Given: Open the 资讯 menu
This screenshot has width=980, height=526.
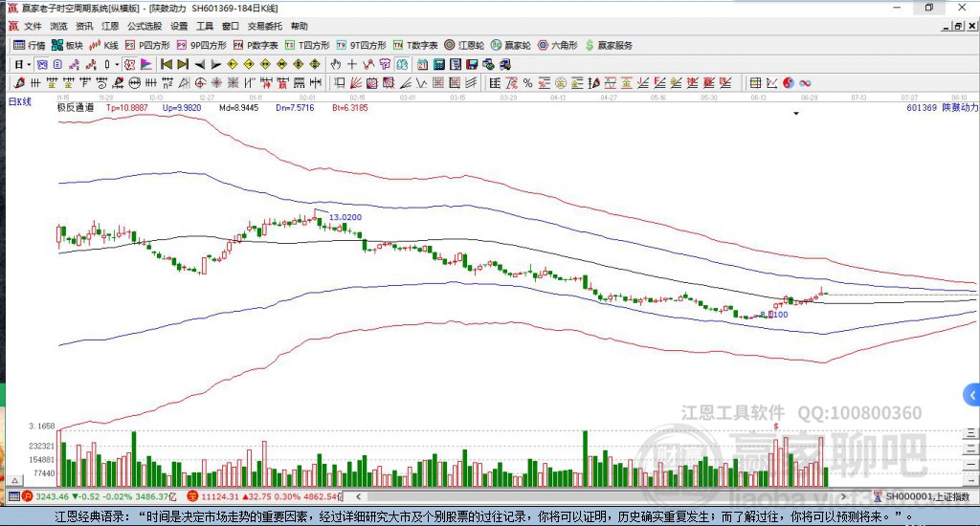Looking at the screenshot, I should (x=84, y=26).
